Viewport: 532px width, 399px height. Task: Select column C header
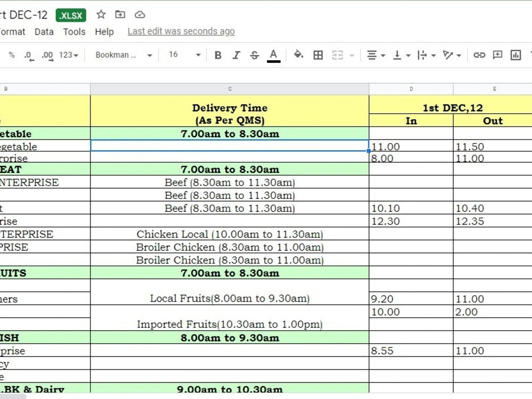(230, 89)
